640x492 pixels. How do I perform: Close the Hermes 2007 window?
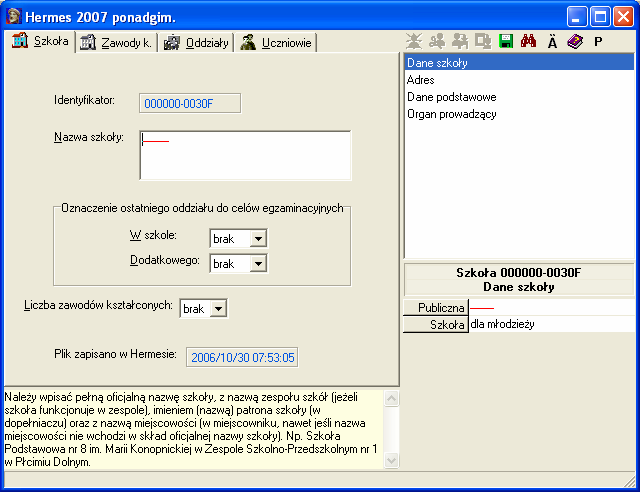coord(623,17)
